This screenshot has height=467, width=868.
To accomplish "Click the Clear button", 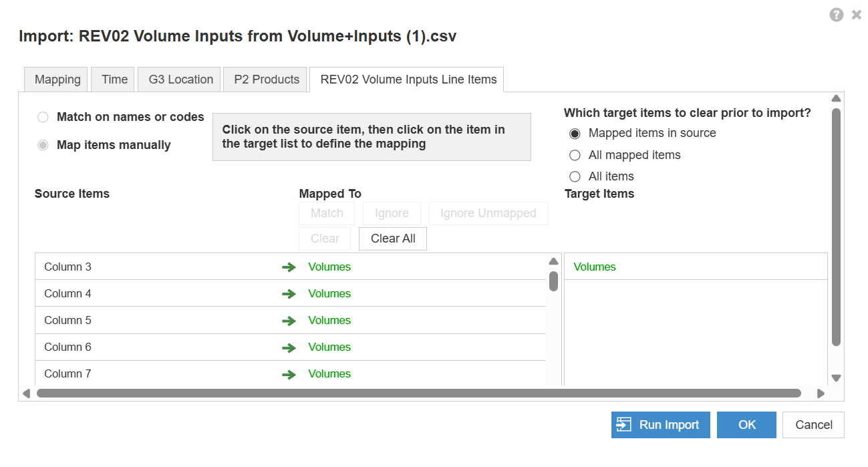I will pyautogui.click(x=325, y=239).
